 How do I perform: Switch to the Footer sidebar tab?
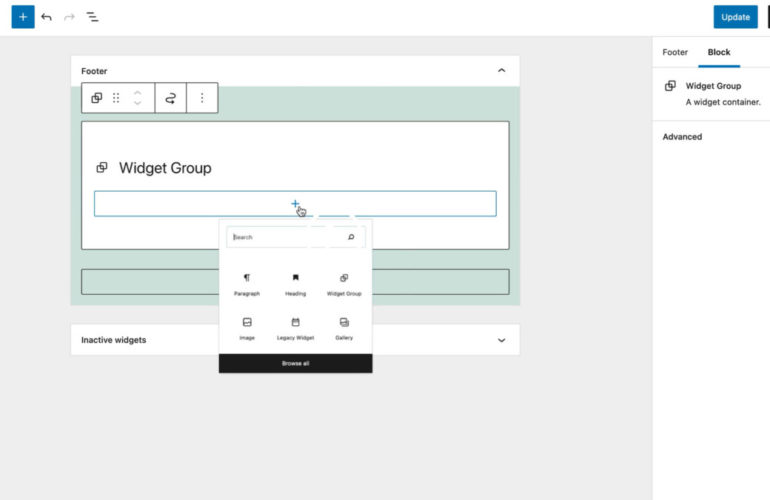(675, 52)
